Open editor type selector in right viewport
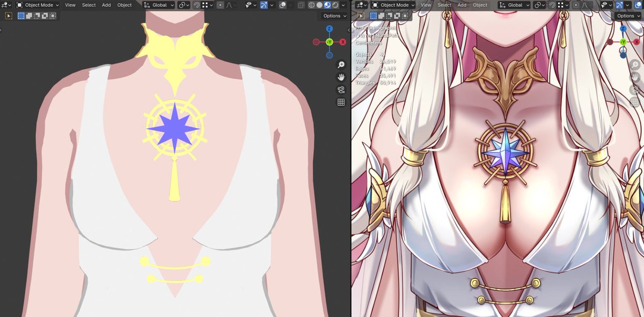This screenshot has height=317, width=644. (x=362, y=5)
